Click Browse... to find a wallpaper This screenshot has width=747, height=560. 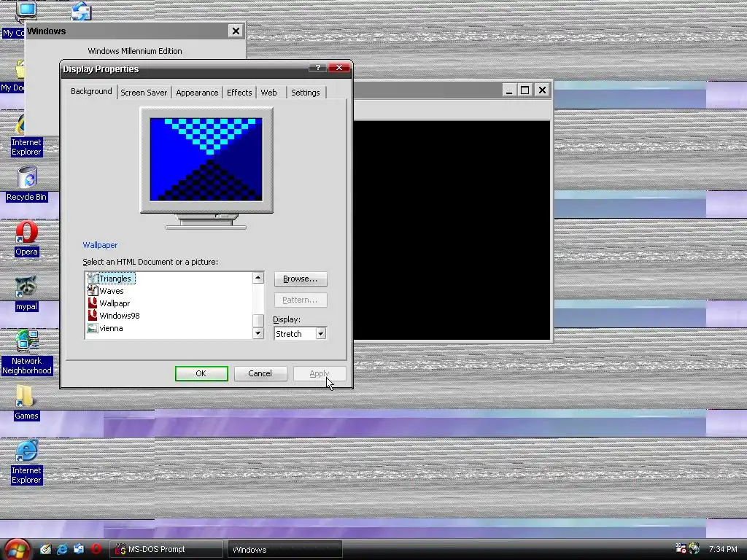[x=300, y=279]
